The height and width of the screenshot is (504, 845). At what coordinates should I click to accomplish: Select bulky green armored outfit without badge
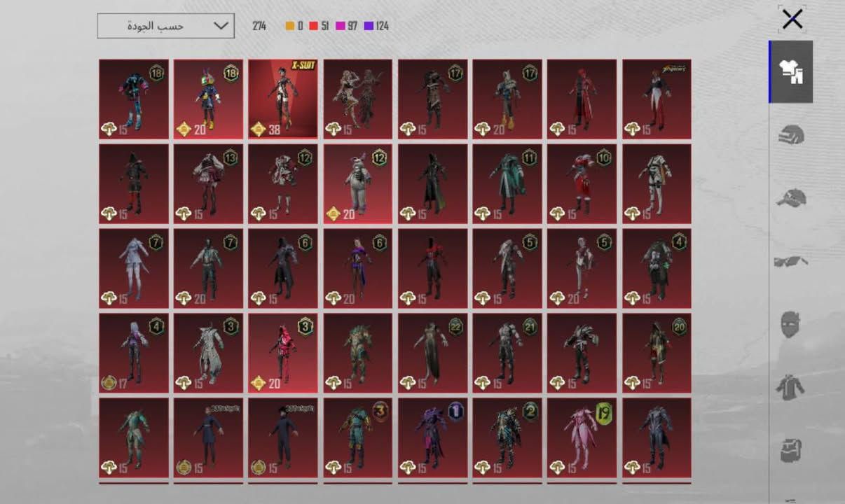pos(358,353)
